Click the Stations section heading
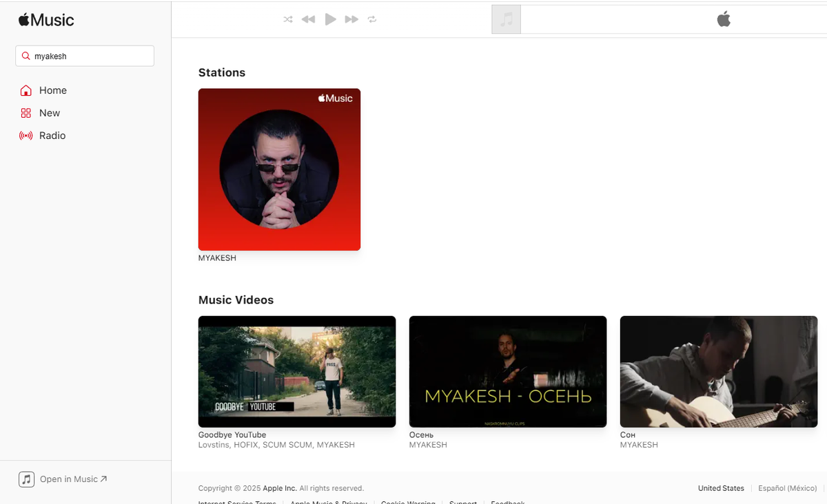 (x=222, y=73)
